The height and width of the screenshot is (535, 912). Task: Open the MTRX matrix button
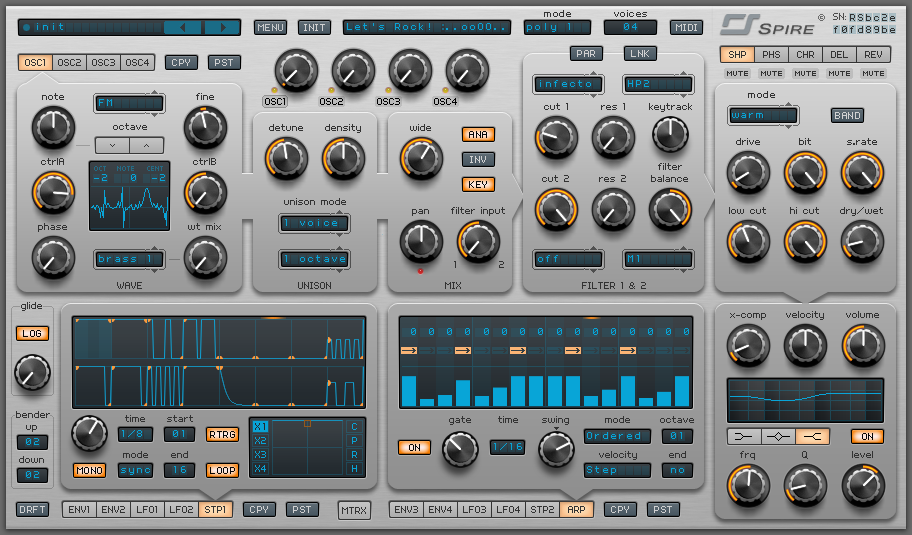pyautogui.click(x=354, y=510)
